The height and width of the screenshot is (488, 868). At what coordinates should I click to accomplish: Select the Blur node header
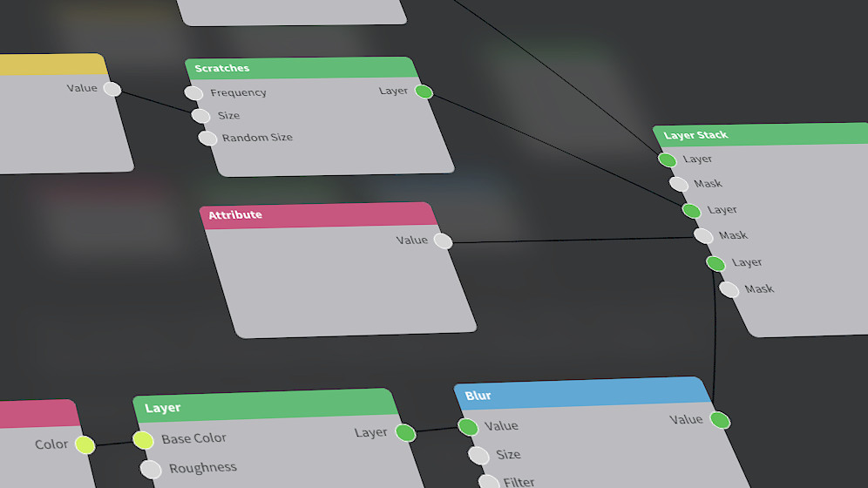(x=582, y=394)
